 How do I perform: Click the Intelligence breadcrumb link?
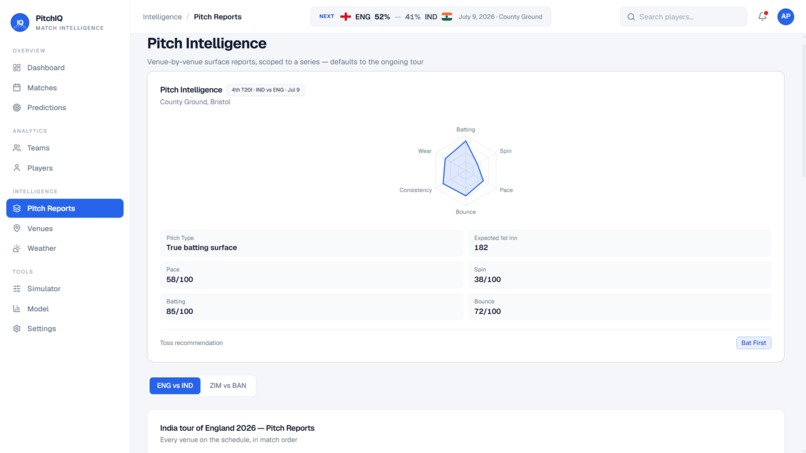pos(162,17)
